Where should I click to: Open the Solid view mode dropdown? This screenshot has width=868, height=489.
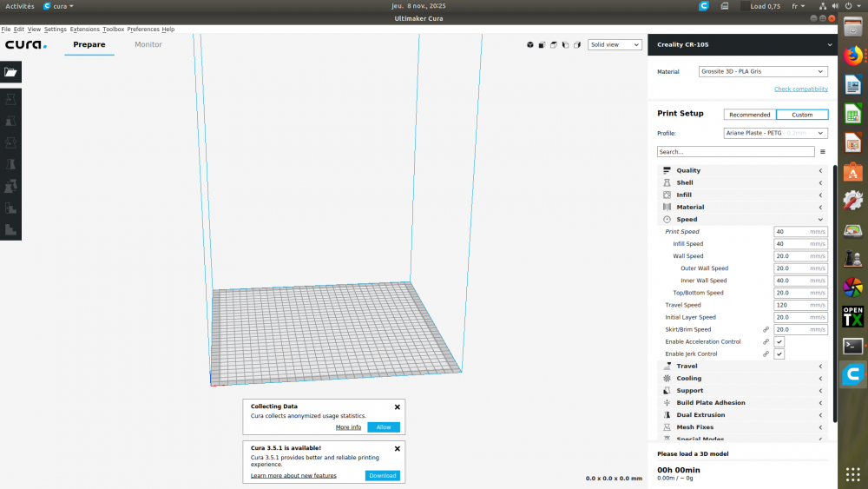(615, 45)
